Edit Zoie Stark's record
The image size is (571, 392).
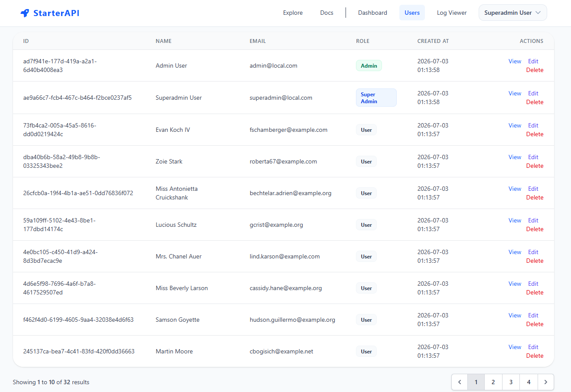click(x=533, y=157)
